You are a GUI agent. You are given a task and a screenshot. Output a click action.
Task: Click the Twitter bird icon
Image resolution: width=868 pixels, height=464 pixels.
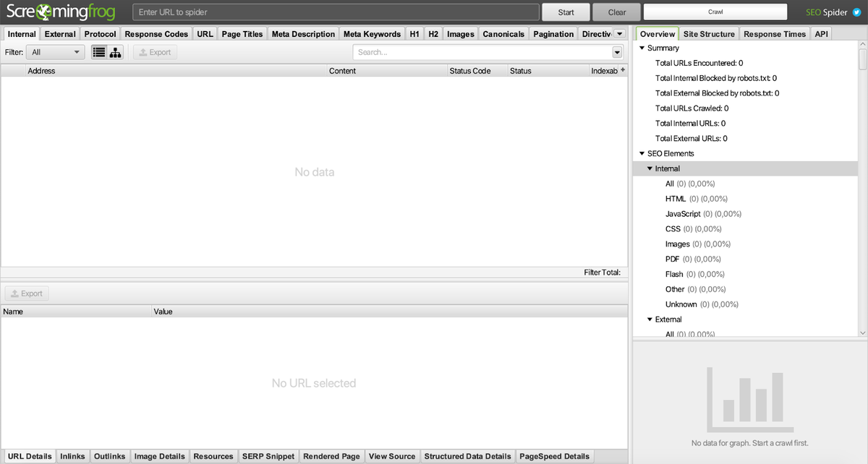click(857, 12)
